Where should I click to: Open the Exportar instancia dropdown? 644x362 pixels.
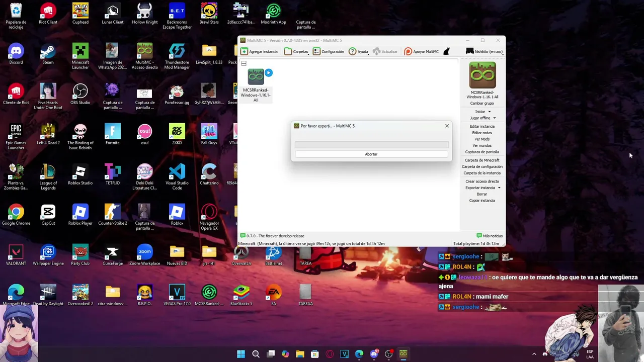482,188
